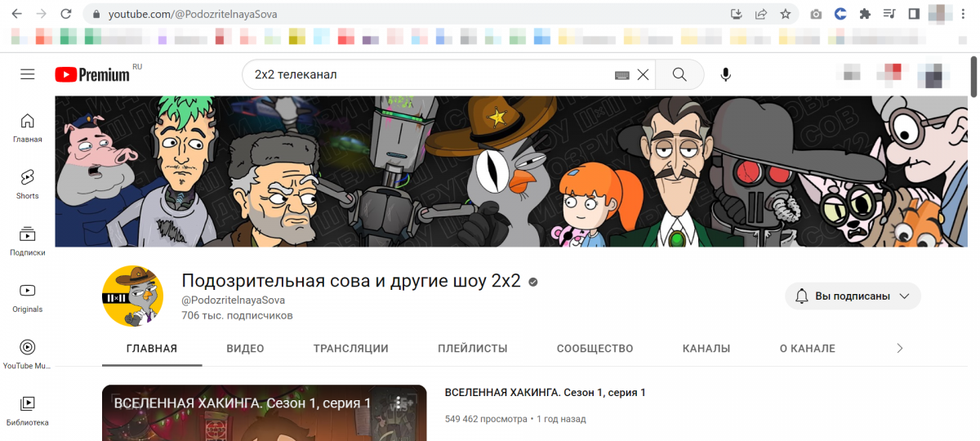Go to Shorts in sidebar
This screenshot has width=980, height=441.
(28, 184)
